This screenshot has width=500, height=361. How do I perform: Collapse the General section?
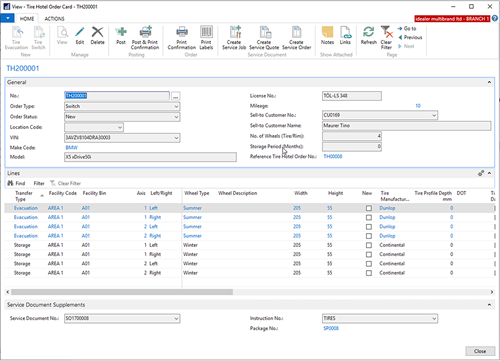pos(489,82)
